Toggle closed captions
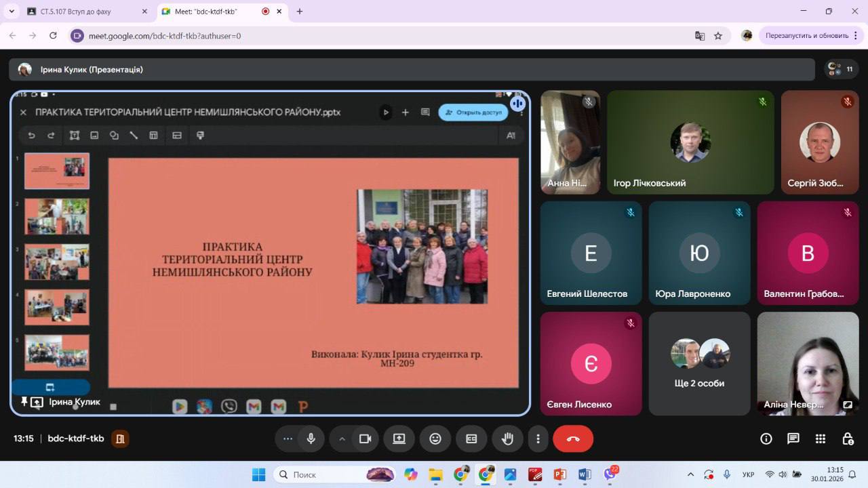Image resolution: width=868 pixels, height=488 pixels. pos(471,439)
